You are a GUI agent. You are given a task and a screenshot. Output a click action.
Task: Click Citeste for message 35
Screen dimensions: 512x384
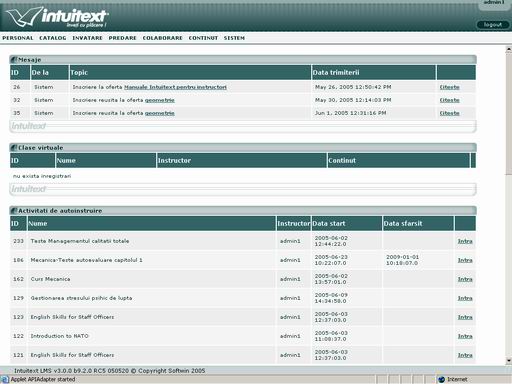[449, 113]
